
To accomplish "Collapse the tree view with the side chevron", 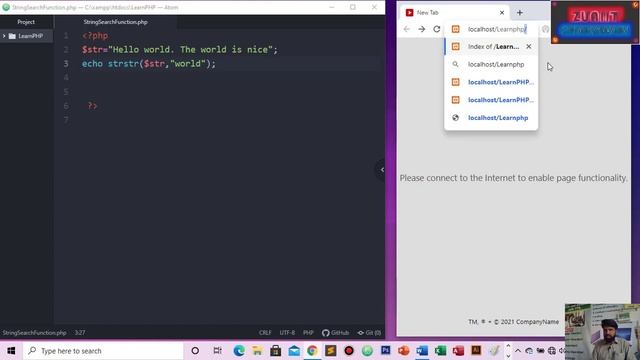I will 382,170.
